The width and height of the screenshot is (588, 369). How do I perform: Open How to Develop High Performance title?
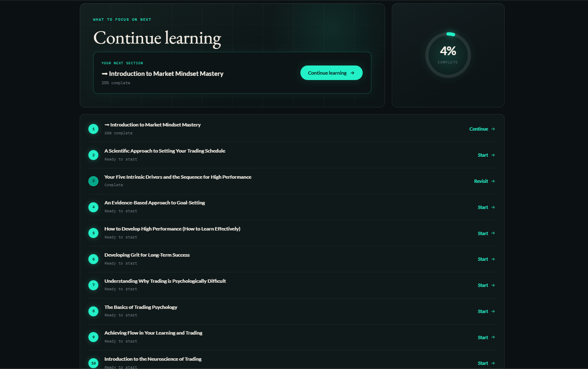click(172, 229)
